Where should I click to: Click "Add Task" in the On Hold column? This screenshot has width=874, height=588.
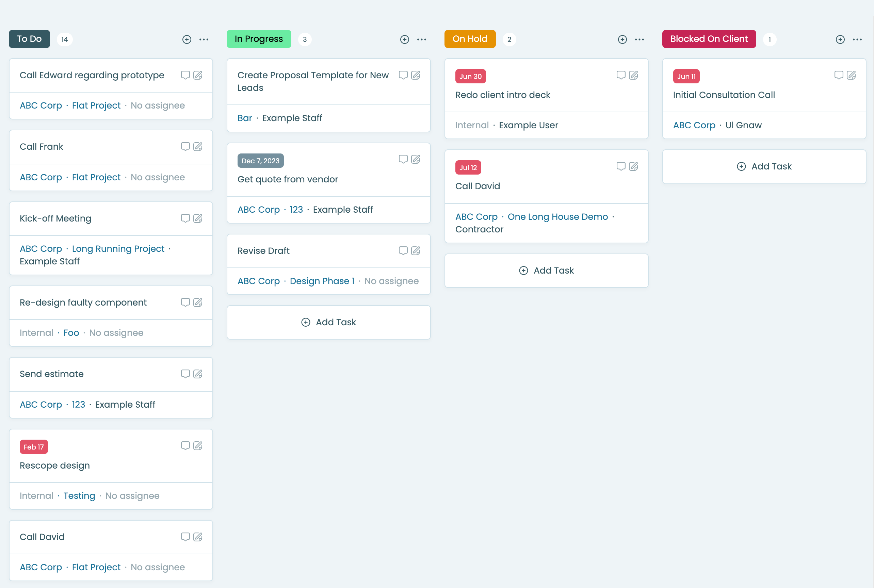pos(546,271)
